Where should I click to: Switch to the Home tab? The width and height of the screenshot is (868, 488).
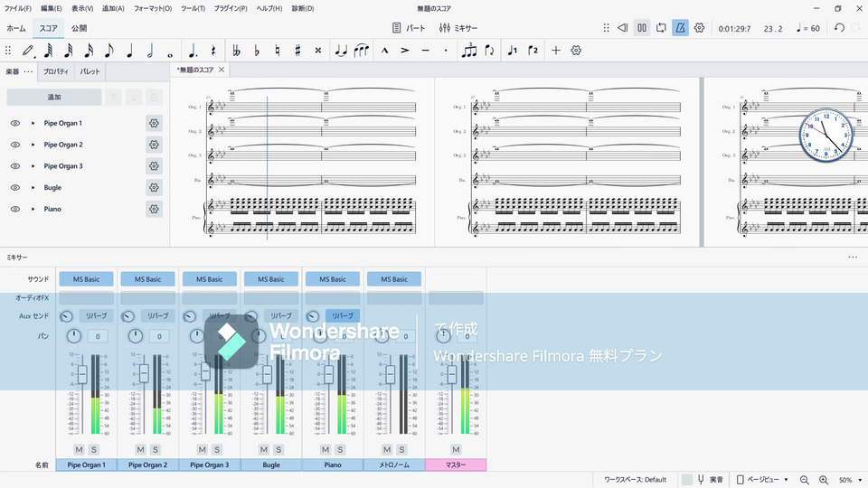[x=16, y=28]
